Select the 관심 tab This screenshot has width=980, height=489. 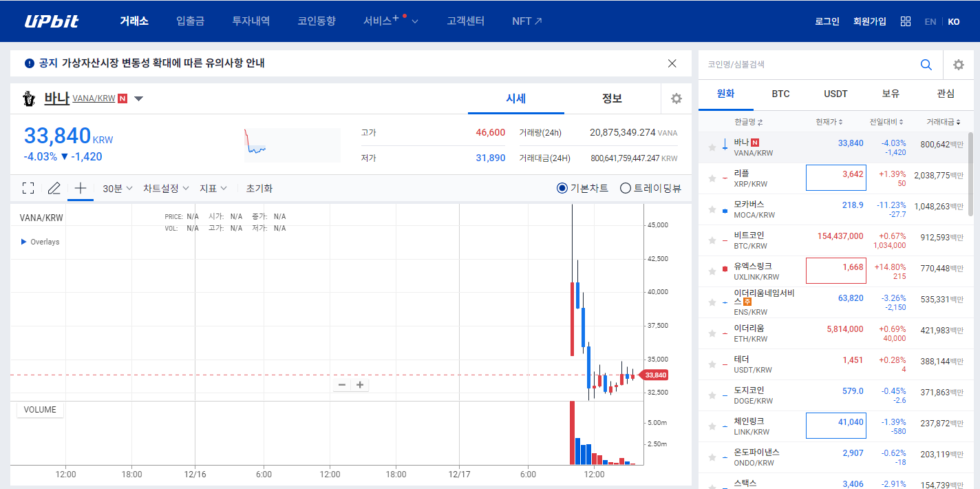pyautogui.click(x=946, y=94)
